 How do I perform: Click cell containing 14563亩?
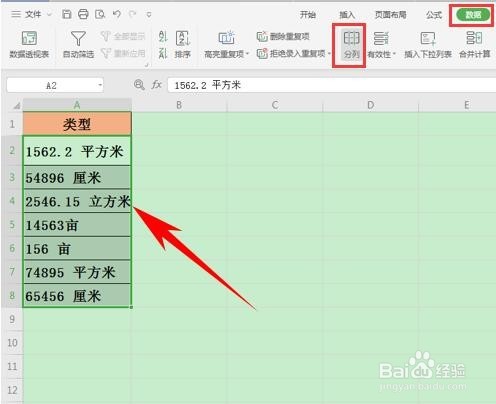[77, 225]
